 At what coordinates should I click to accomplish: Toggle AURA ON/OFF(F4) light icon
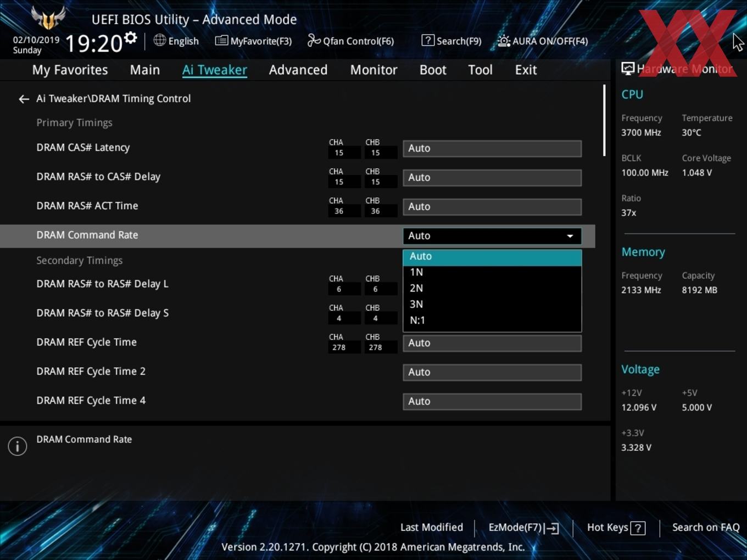pos(504,41)
